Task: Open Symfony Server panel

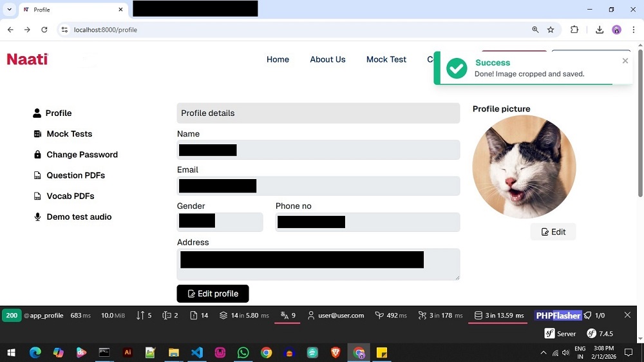Action: coord(560,334)
